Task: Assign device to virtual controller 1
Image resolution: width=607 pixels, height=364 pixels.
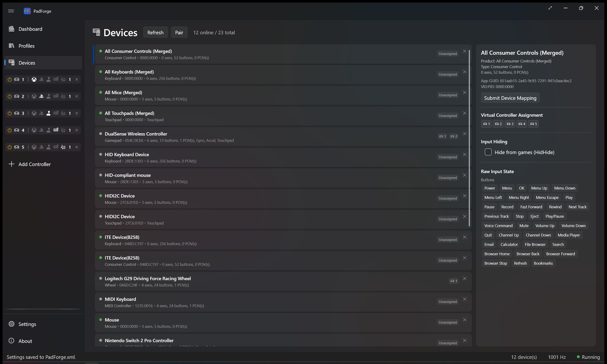Action: [486, 124]
